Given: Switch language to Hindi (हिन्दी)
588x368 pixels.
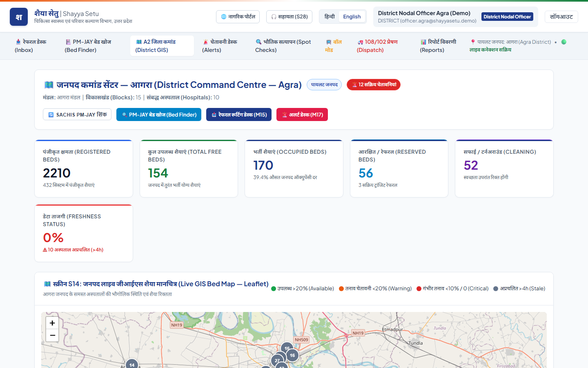Looking at the screenshot, I should pos(330,17).
